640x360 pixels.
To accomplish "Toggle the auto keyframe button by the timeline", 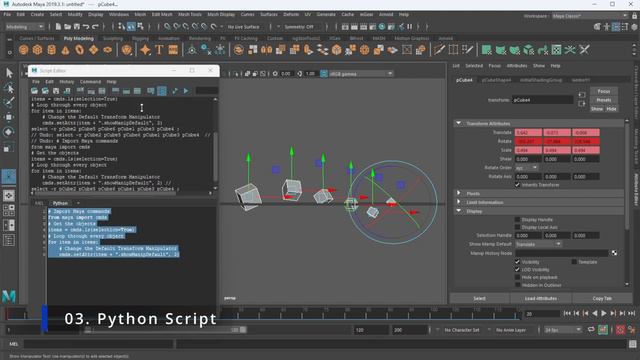I will [x=620, y=330].
